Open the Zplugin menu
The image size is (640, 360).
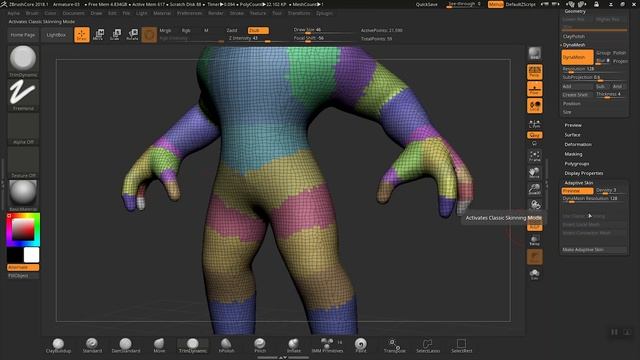tap(324, 13)
